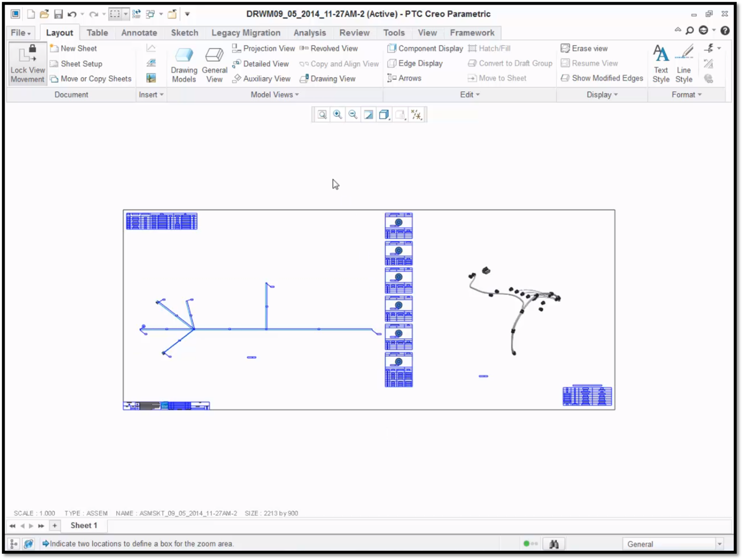
Task: Click the Repaint icon in graphics toolbar
Action: [x=369, y=115]
